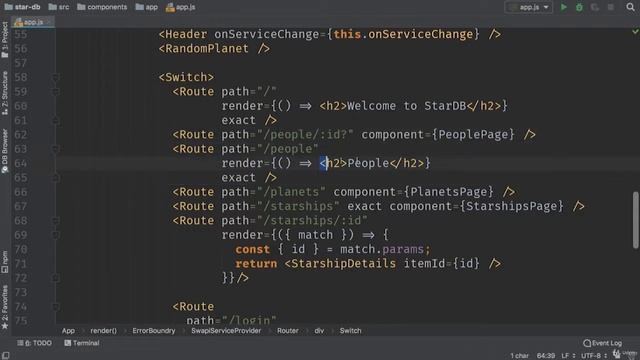The height and width of the screenshot is (360, 640).
Task: Click the 'const' keyword on line 70
Action: click(x=252, y=249)
